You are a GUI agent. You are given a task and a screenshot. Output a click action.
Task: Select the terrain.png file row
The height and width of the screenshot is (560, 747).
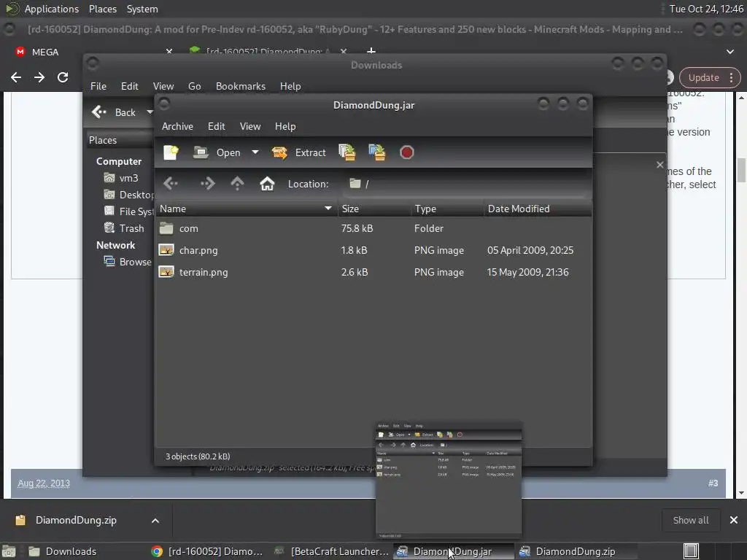point(373,273)
